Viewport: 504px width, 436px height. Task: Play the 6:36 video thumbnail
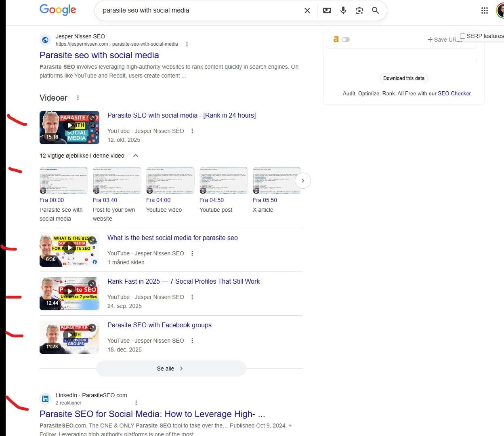69,250
